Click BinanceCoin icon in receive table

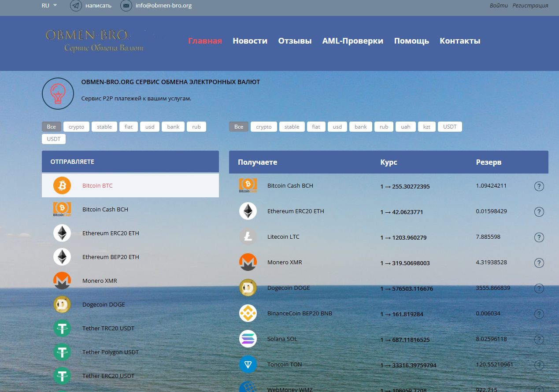tap(248, 313)
